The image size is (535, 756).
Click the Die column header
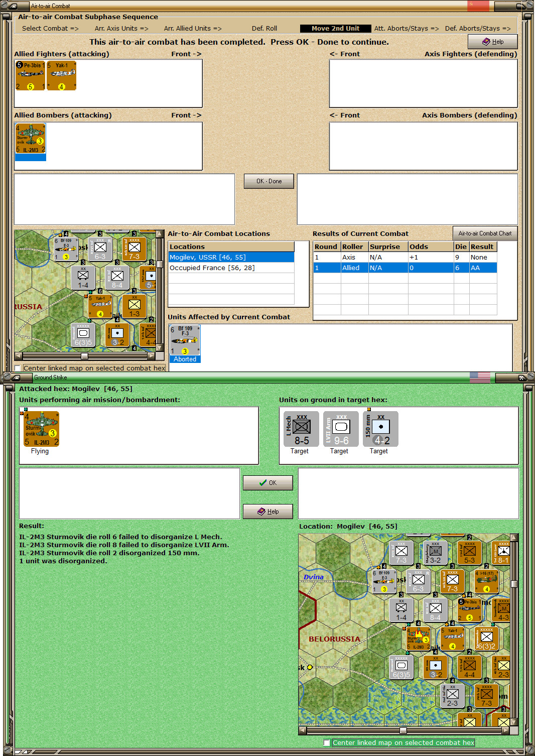coord(461,246)
